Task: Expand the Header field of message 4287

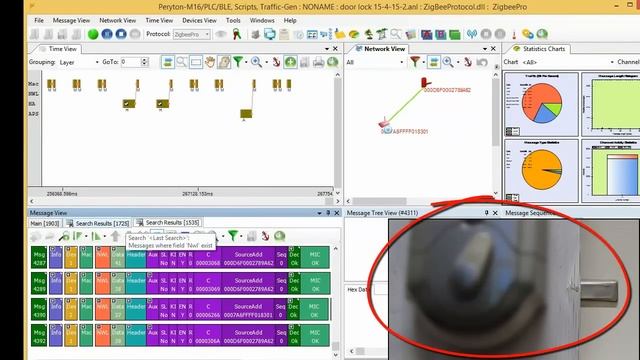Action: (x=136, y=257)
